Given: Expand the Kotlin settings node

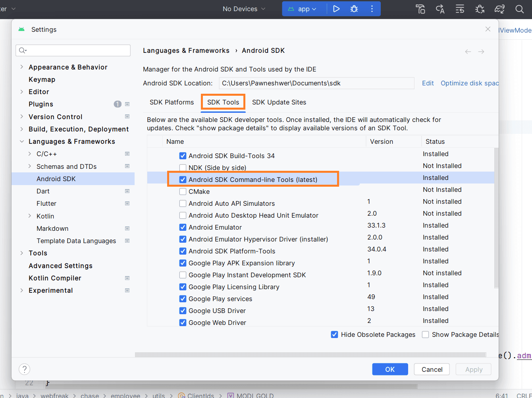Looking at the screenshot, I should [30, 216].
